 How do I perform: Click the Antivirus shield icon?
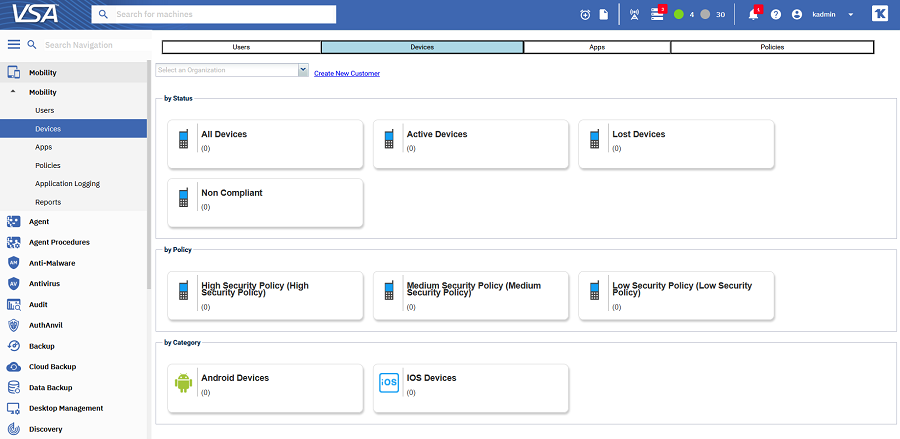[x=14, y=283]
